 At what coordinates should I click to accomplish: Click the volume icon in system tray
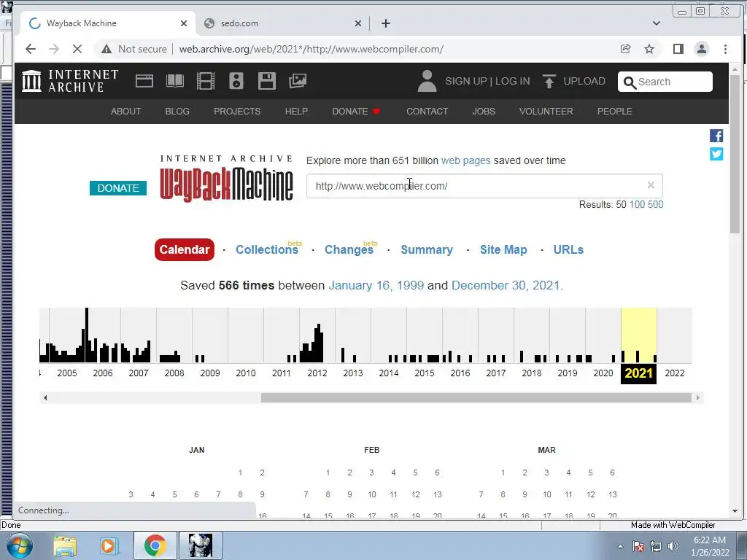click(673, 546)
